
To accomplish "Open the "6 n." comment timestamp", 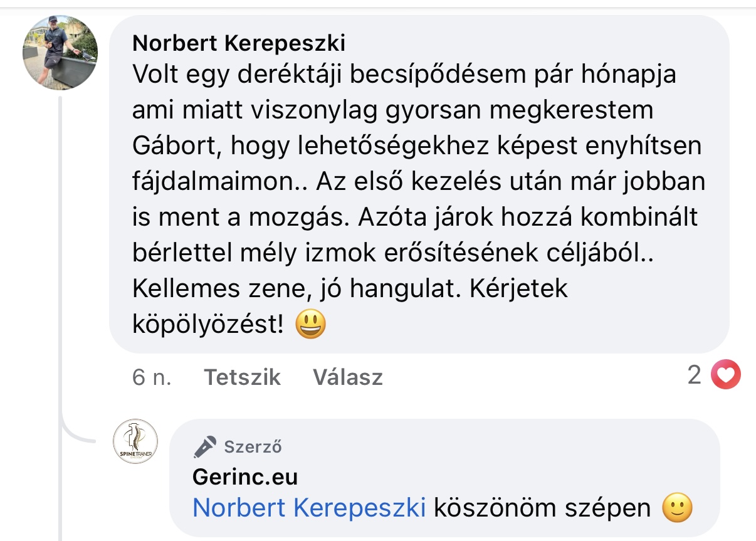I will click(x=151, y=377).
